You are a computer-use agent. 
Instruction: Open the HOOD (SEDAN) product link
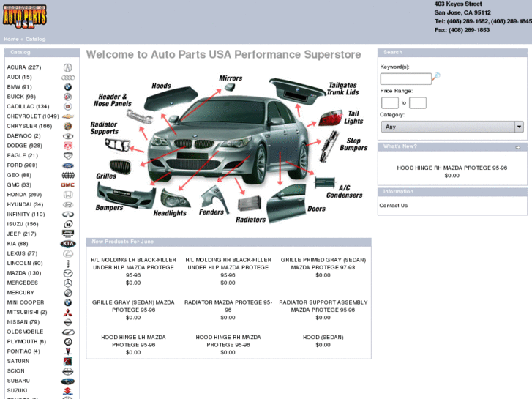click(x=323, y=338)
